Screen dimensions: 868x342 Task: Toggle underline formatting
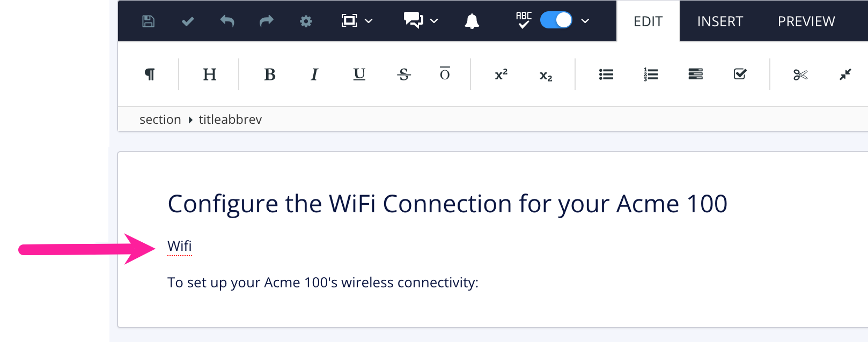tap(358, 75)
